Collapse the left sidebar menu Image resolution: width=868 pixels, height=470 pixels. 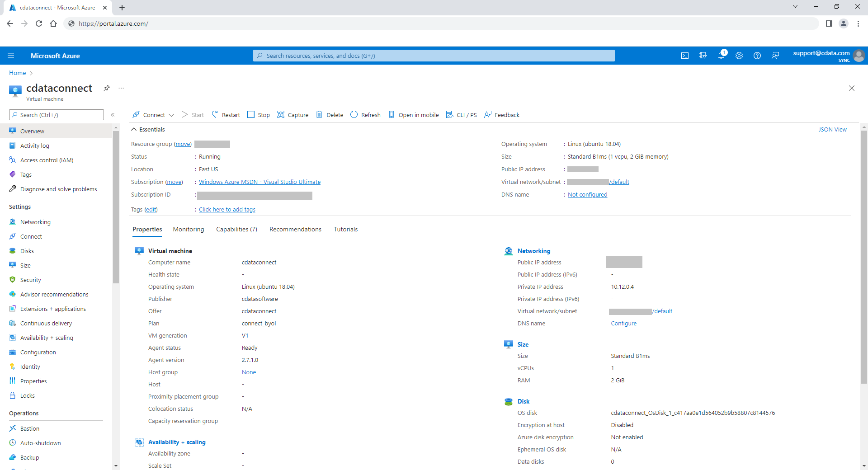[113, 115]
